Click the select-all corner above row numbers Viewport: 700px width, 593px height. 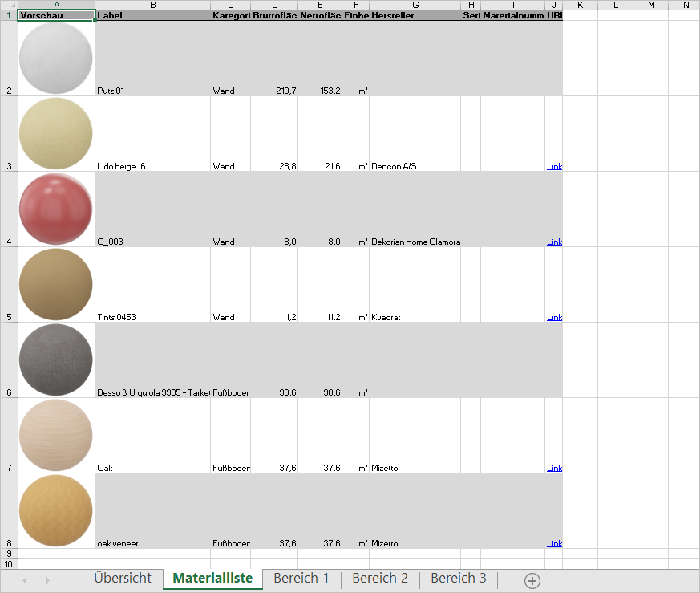pyautogui.click(x=10, y=6)
